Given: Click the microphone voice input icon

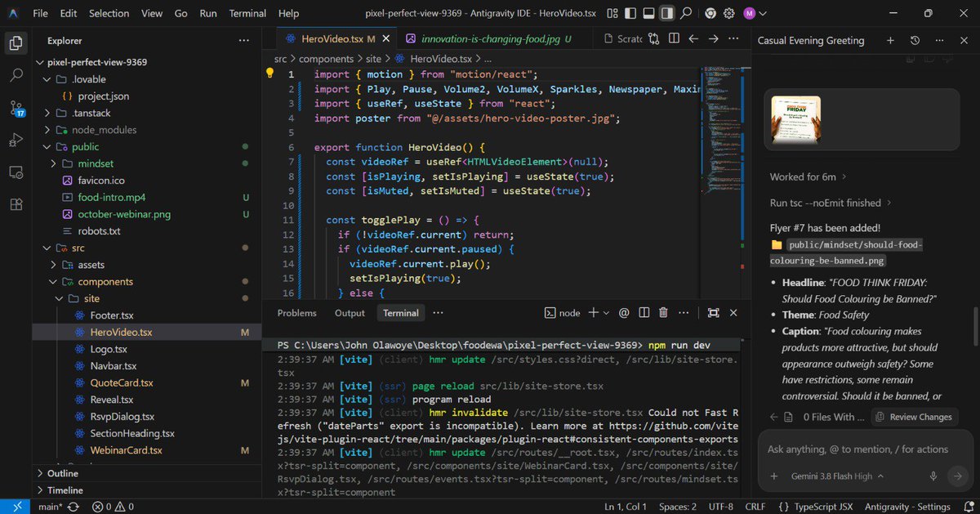Looking at the screenshot, I should [x=933, y=476].
